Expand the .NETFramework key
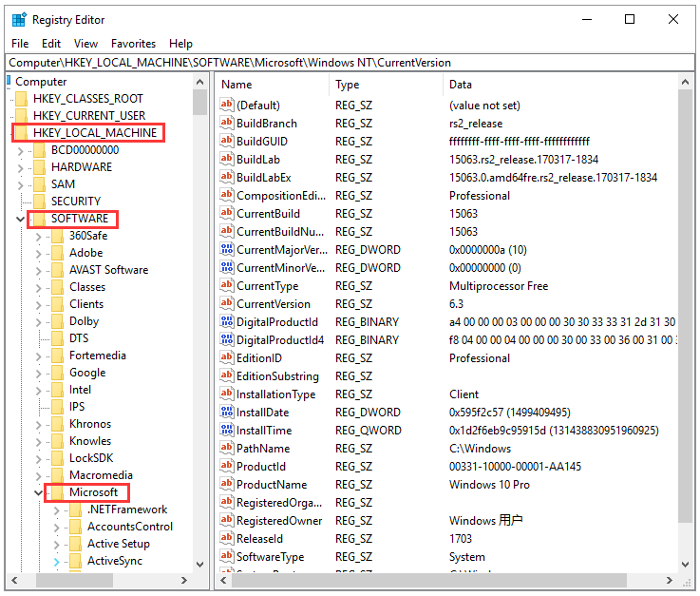The image size is (700, 596). [56, 510]
